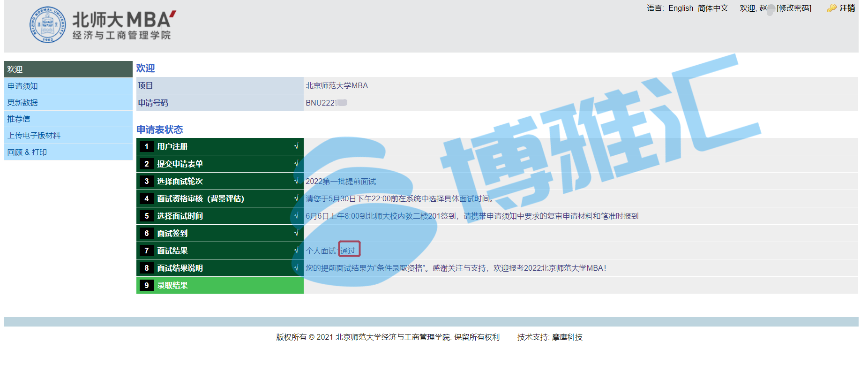Viewport: 868px width, 365px height.
Task: Open 回顾 & 打印 sidebar item
Action: coord(68,152)
